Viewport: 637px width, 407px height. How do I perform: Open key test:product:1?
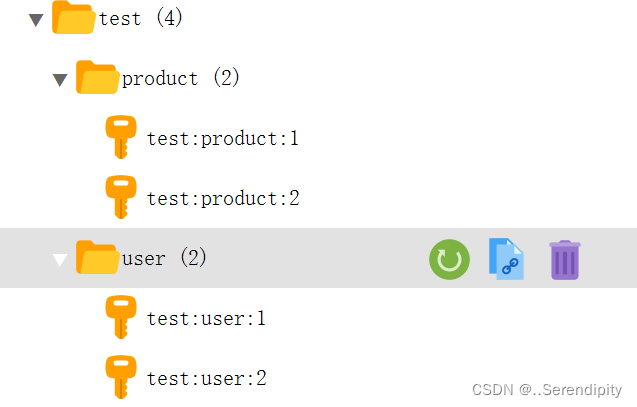click(x=223, y=139)
